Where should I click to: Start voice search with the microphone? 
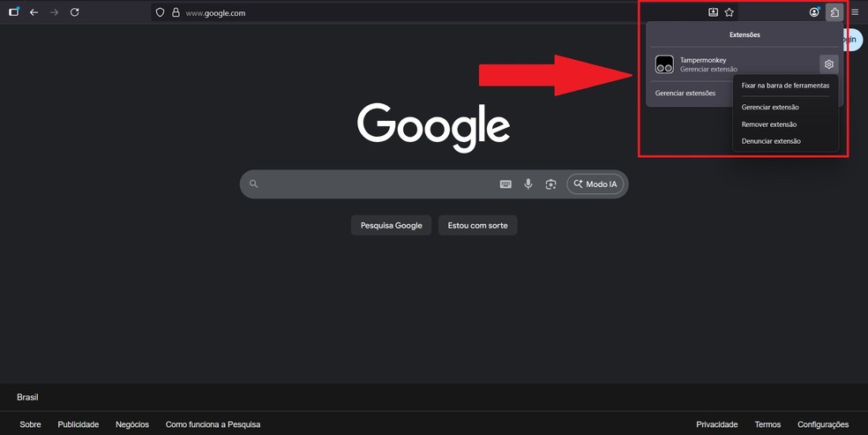(x=528, y=184)
